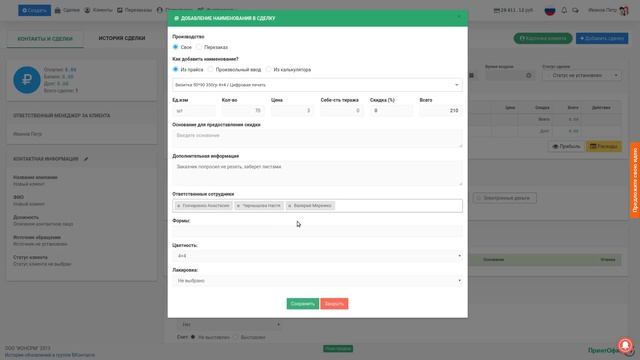Viewport: 640px width, 360px height.
Task: Open 'Статус не установлен' deal status dropdown
Action: pos(582,76)
